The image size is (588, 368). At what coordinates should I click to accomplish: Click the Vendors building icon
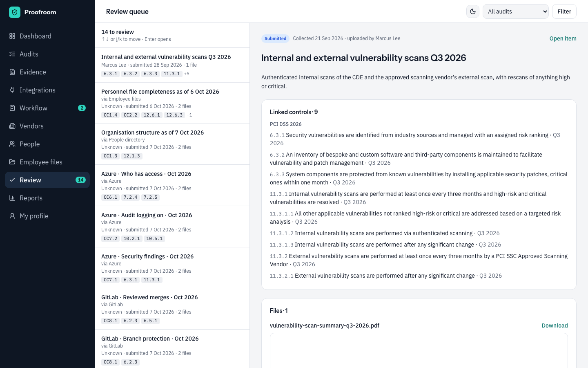pos(12,126)
